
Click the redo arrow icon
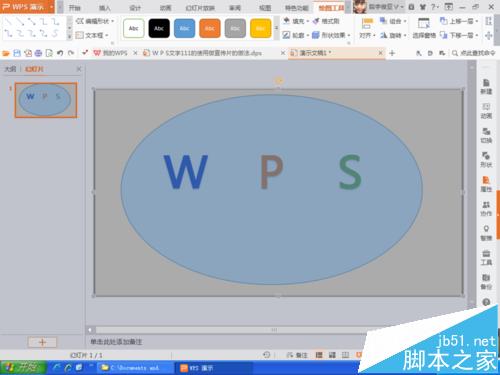click(x=71, y=53)
